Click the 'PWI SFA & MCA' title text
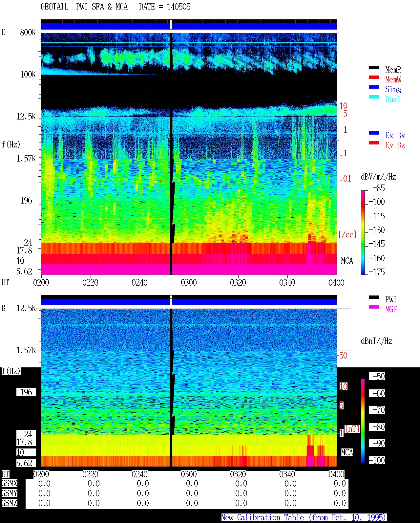420x523 pixels. point(102,7)
